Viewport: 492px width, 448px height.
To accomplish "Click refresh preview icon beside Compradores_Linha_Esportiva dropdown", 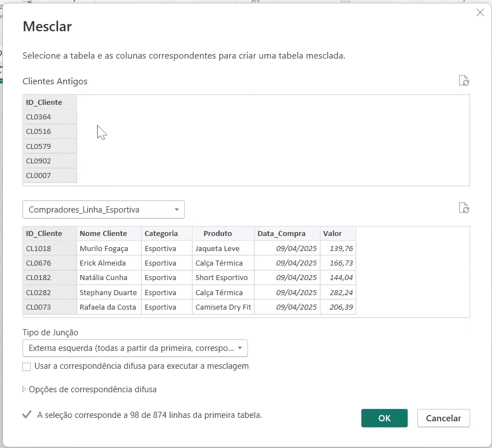I will tap(464, 208).
